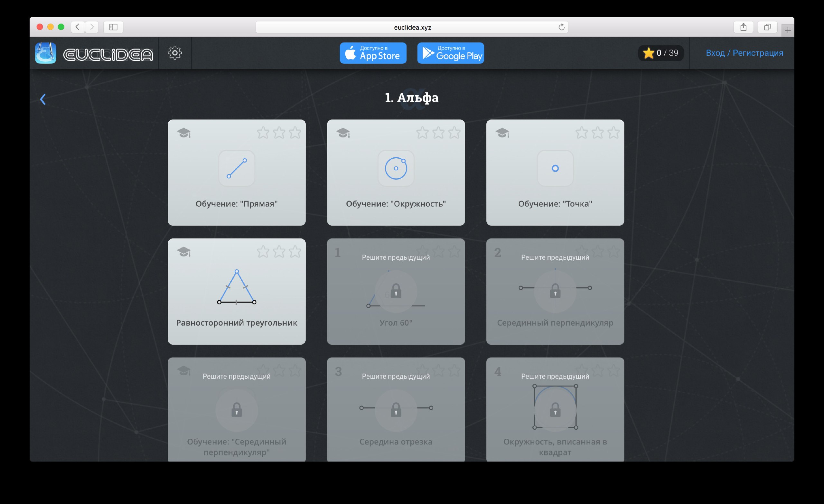This screenshot has width=824, height=504.
Task: Click the star score counter 0 / 39
Action: [660, 53]
